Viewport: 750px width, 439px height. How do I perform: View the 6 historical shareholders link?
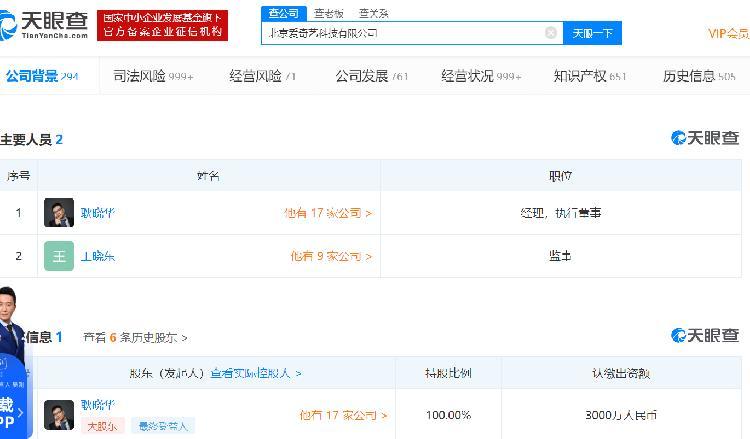(135, 338)
